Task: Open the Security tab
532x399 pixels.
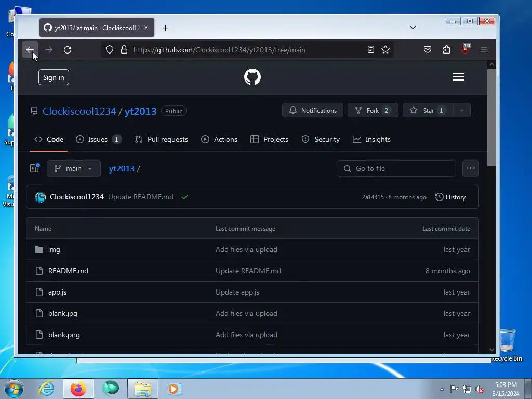Action: tap(321, 139)
